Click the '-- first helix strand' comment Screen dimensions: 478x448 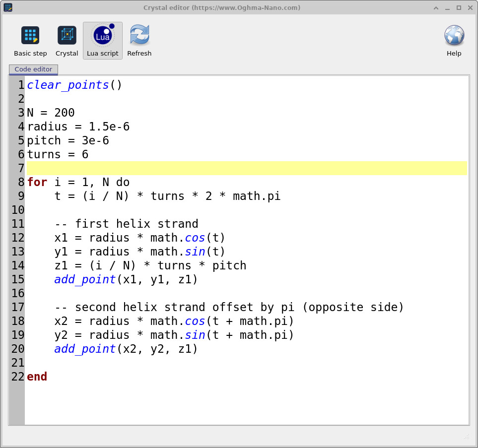(x=126, y=224)
